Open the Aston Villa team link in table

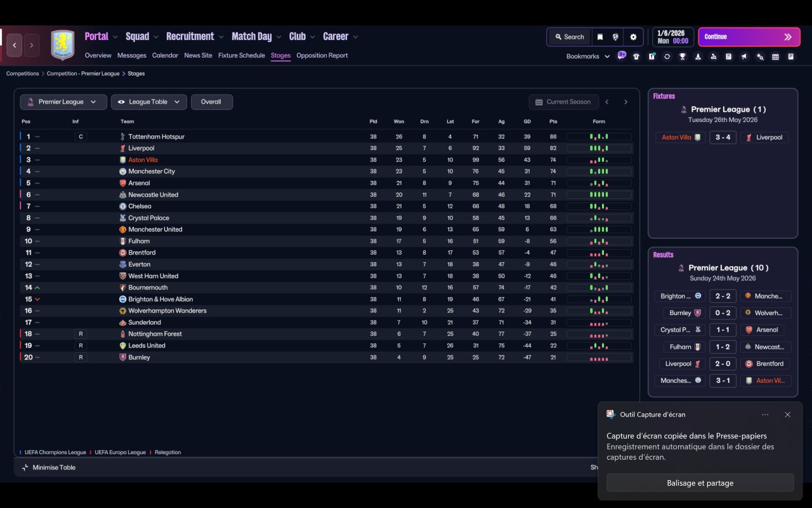pyautogui.click(x=143, y=160)
